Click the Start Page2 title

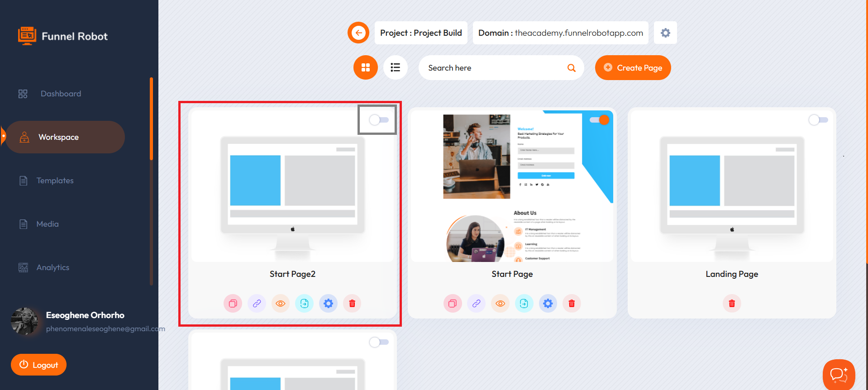pyautogui.click(x=292, y=274)
